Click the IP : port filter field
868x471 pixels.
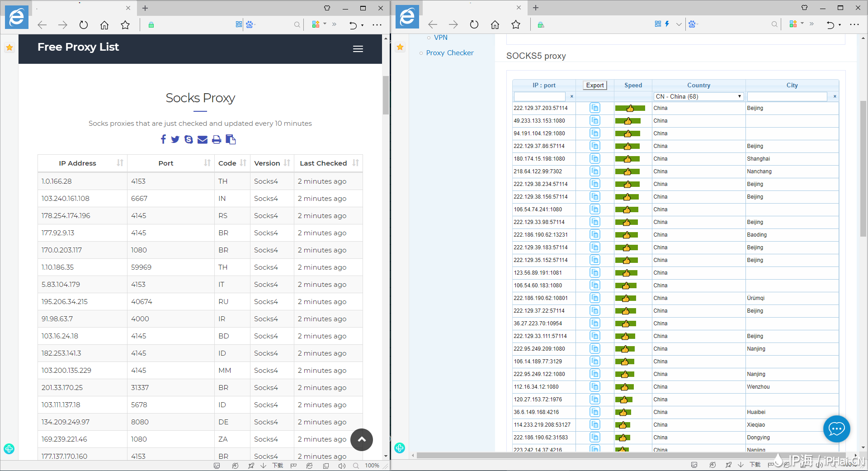(539, 96)
